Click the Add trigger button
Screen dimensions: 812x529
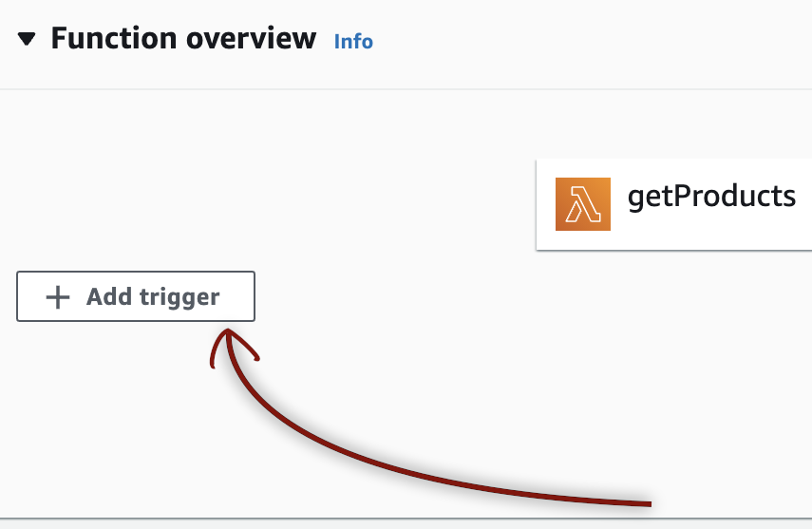(x=136, y=296)
